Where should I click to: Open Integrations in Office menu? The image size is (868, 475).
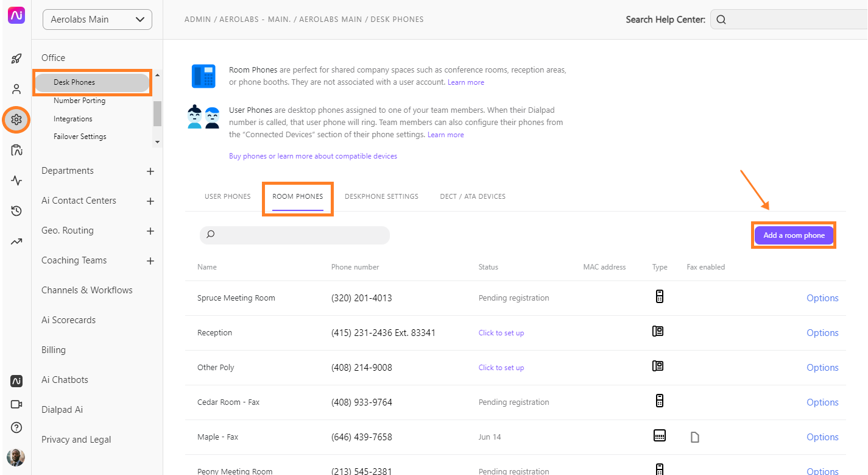click(x=73, y=119)
